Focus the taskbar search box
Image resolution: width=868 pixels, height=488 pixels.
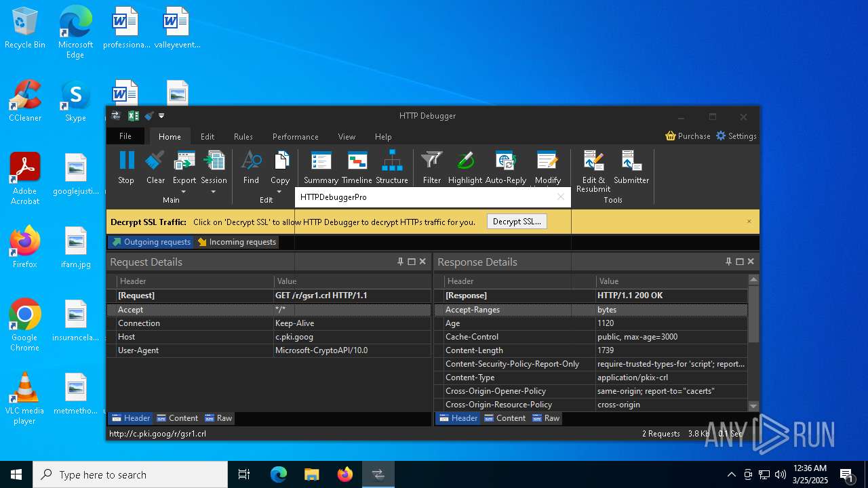pyautogui.click(x=130, y=474)
